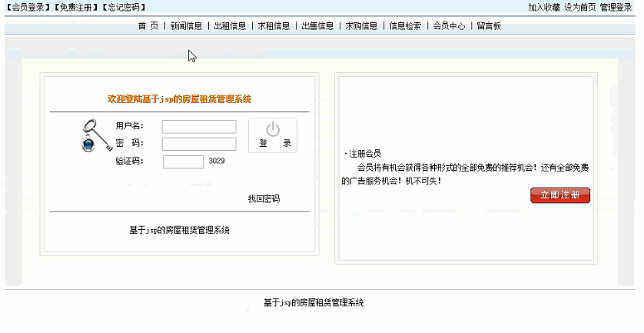Open 免费注册 link in top bar
The image size is (644, 333).
click(x=76, y=7)
